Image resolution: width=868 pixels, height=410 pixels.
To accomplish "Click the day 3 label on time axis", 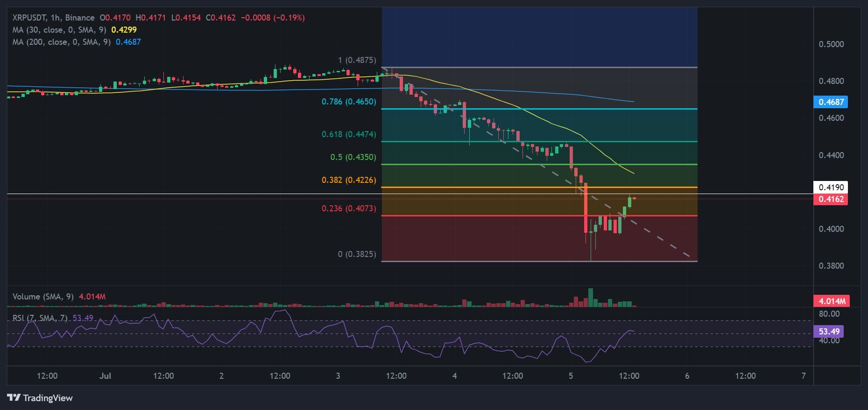I will [x=338, y=376].
